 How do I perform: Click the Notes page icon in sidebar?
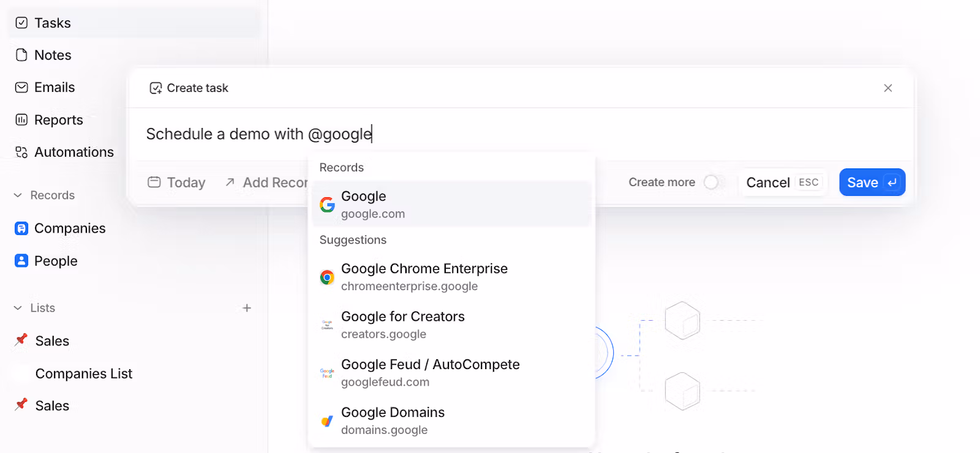tap(21, 55)
